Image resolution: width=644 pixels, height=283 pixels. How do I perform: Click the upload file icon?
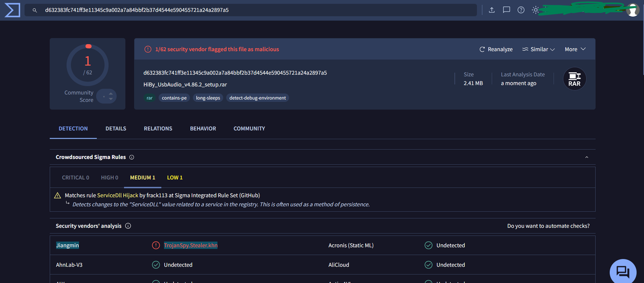click(492, 10)
